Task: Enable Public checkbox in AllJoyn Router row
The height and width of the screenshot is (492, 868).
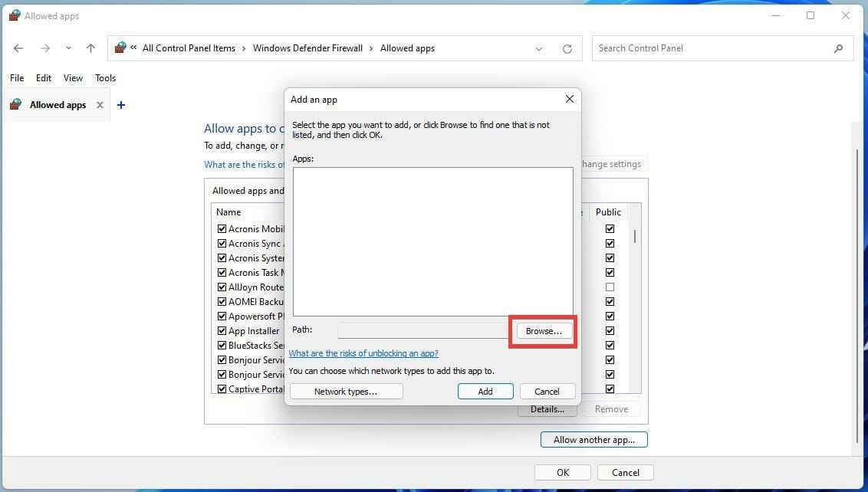Action: [610, 287]
